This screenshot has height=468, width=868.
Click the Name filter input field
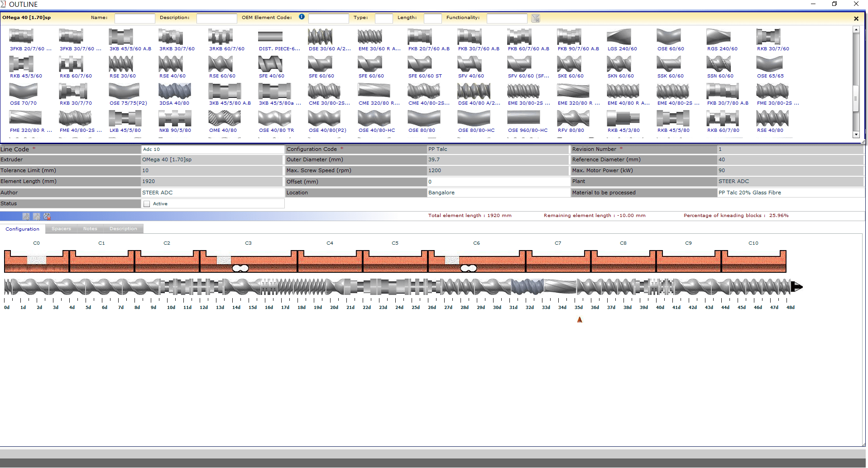134,18
